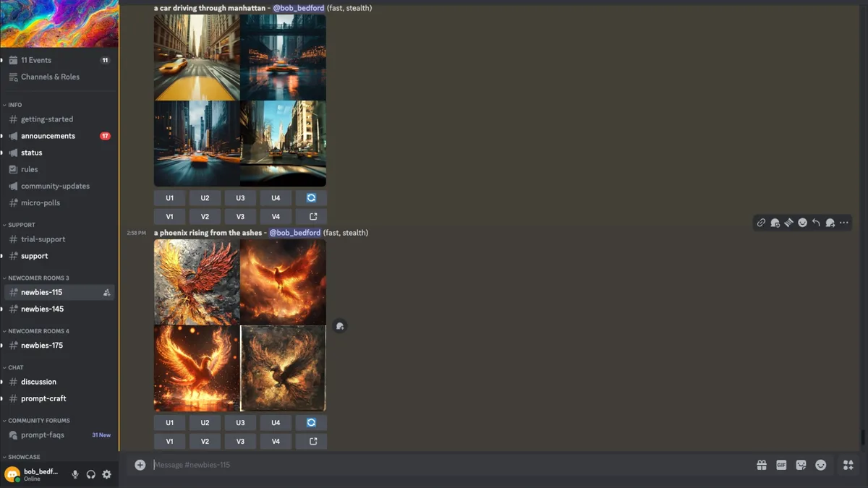Switch to the prompt-craft channel
868x488 pixels.
[43, 398]
